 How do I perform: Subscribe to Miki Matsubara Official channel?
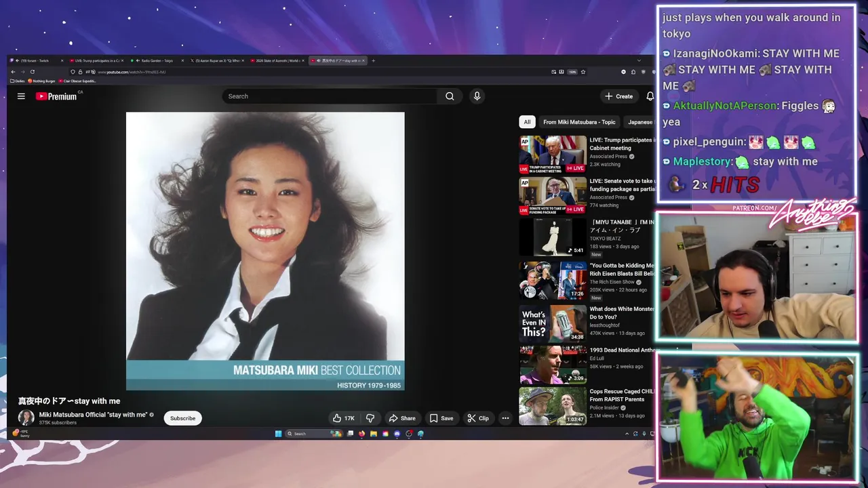point(182,418)
